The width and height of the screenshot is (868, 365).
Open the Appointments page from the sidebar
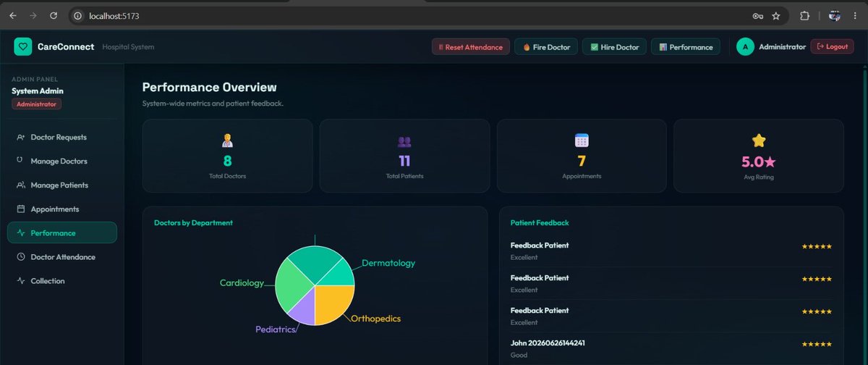[62, 209]
